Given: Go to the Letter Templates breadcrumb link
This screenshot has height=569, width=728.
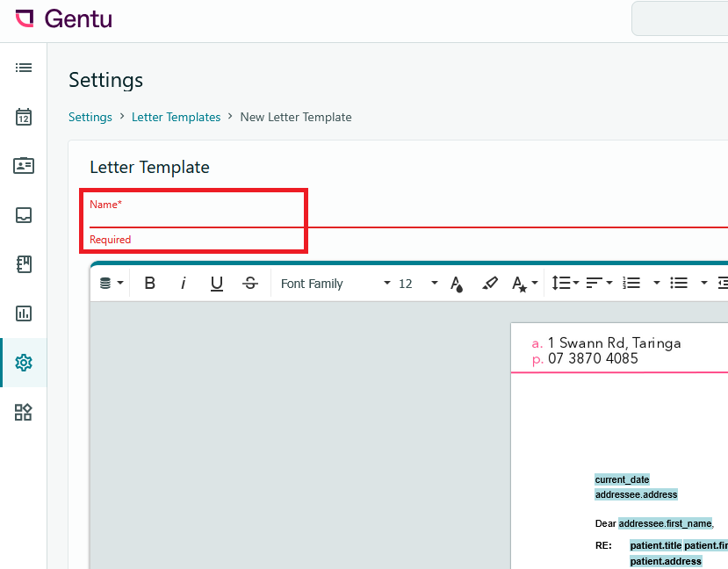Looking at the screenshot, I should pos(176,117).
